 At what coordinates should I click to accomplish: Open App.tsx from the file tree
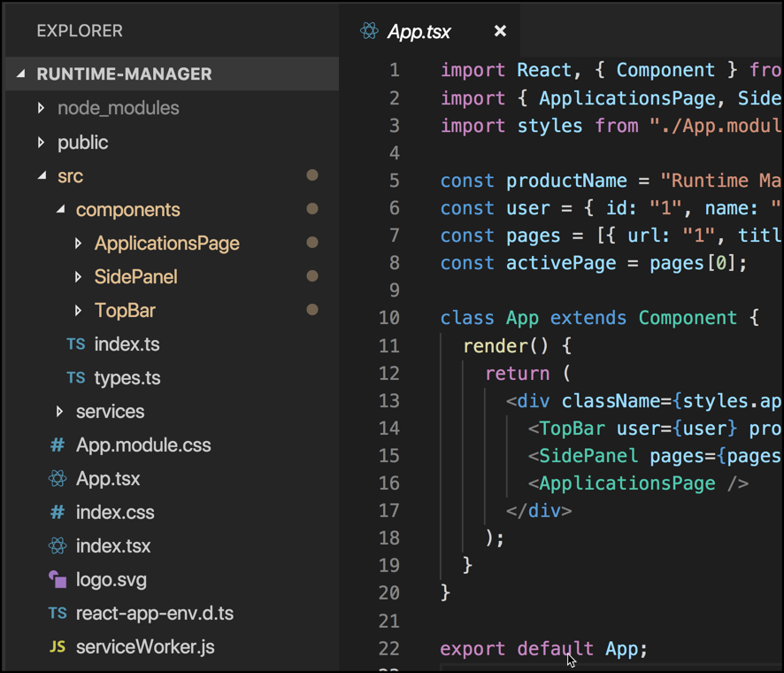coord(108,479)
